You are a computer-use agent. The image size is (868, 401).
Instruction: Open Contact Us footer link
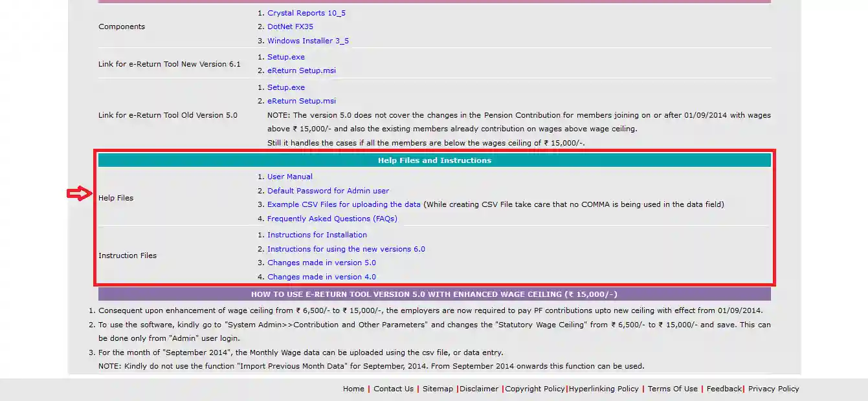coord(393,389)
